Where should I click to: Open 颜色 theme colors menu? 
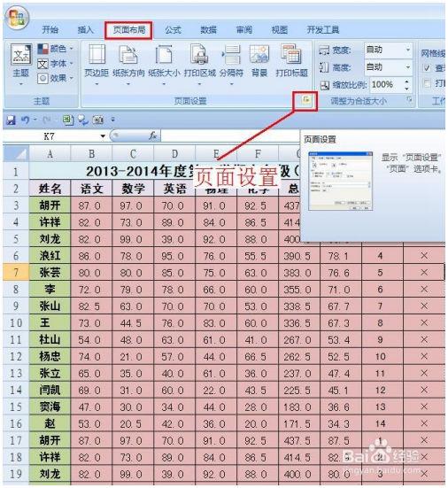pyautogui.click(x=56, y=49)
